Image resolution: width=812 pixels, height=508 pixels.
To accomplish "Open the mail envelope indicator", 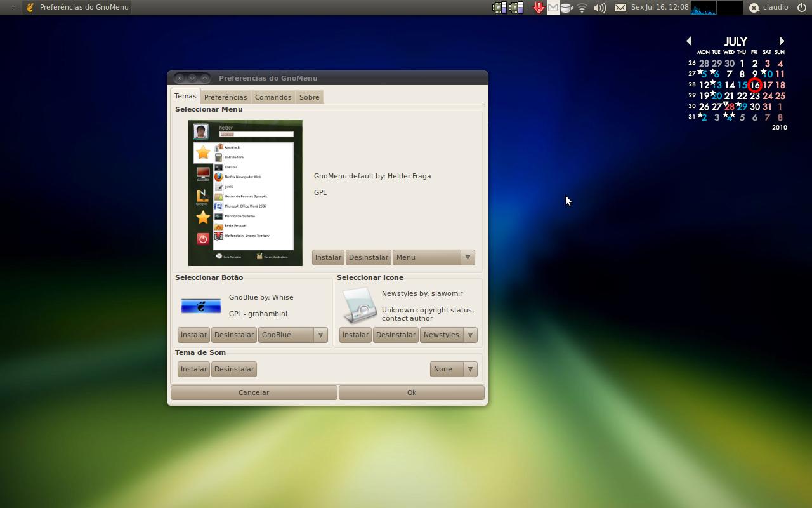I will click(620, 8).
